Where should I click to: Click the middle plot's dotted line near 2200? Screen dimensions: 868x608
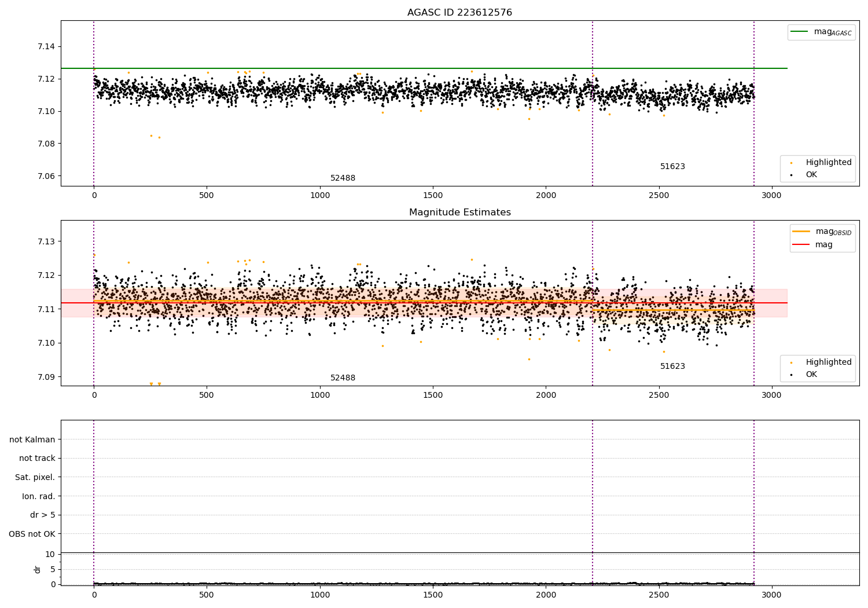tap(593, 303)
